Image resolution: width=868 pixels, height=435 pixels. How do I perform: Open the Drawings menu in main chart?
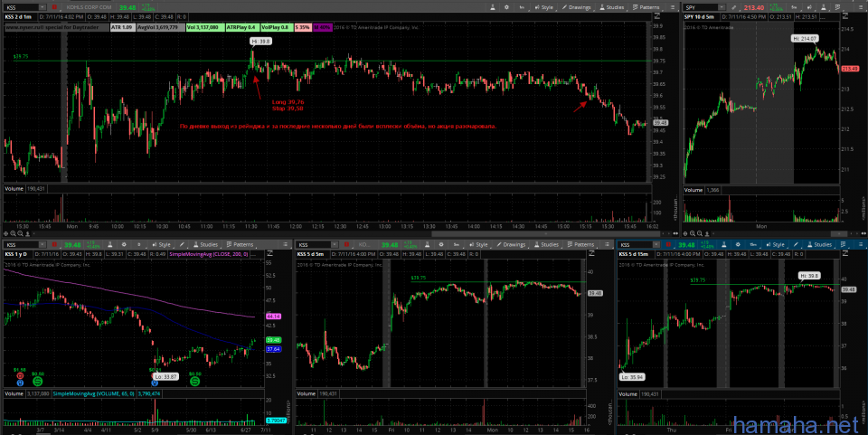point(576,7)
